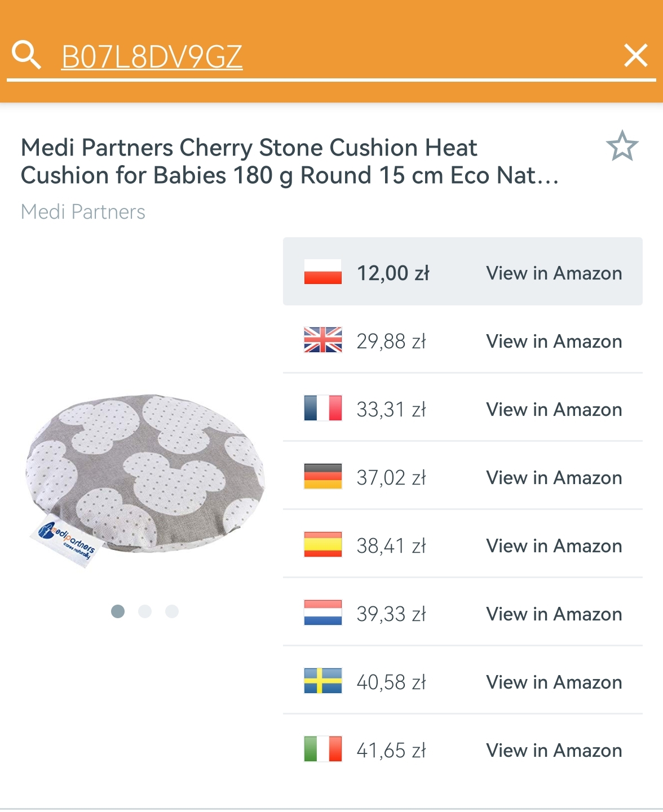Toggle the favorite star for this product

click(x=622, y=146)
